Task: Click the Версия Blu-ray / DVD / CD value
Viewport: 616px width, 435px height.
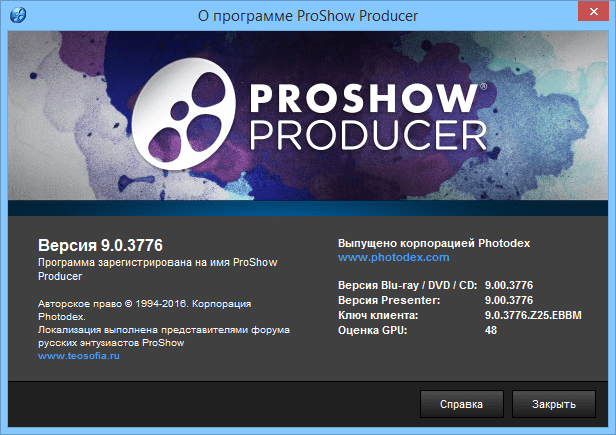Action: coord(509,285)
